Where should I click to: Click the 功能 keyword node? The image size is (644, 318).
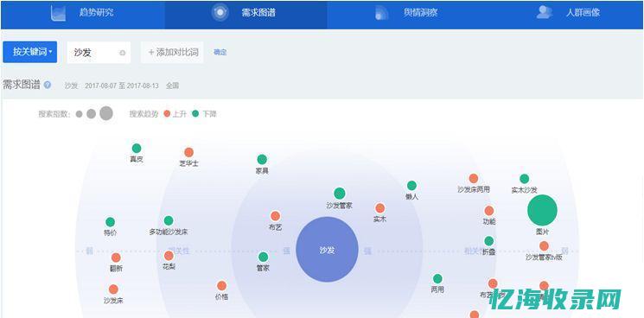tap(488, 211)
